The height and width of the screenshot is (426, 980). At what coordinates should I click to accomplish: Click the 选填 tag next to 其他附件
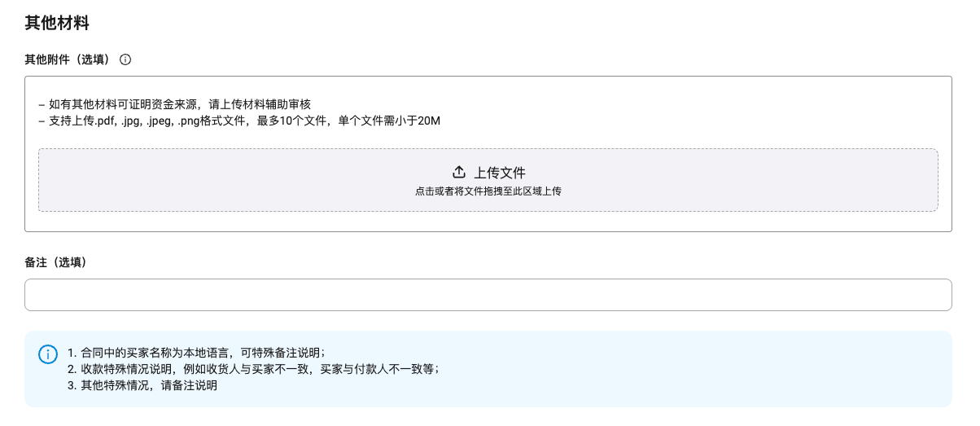pyautogui.click(x=91, y=59)
